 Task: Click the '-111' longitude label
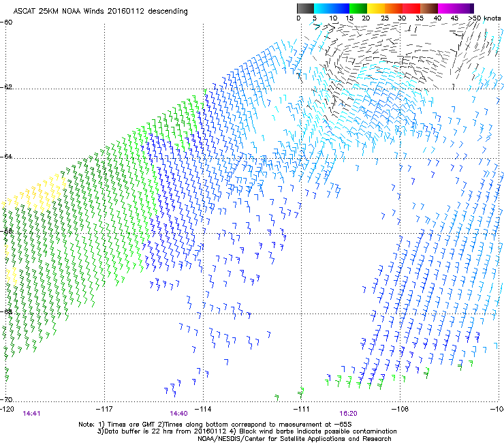tap(301, 409)
